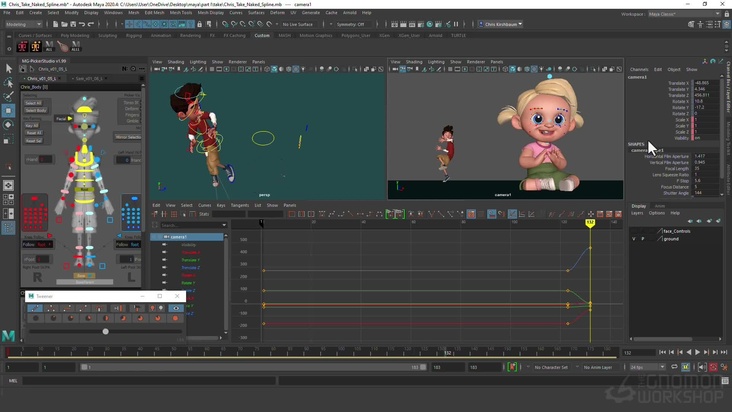This screenshot has height=412, width=732.
Task: Click the loop playback icon
Action: click(674, 367)
